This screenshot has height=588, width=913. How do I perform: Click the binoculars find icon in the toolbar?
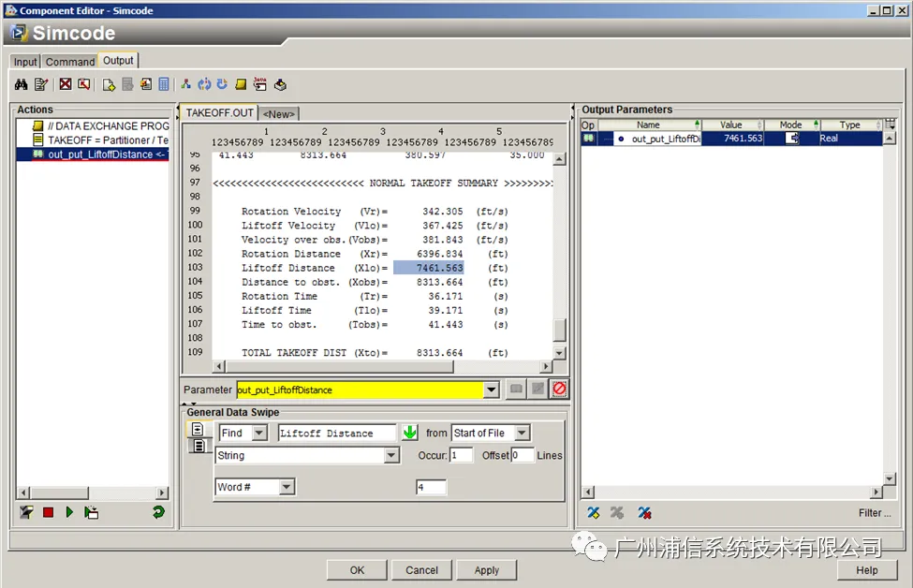(x=21, y=84)
